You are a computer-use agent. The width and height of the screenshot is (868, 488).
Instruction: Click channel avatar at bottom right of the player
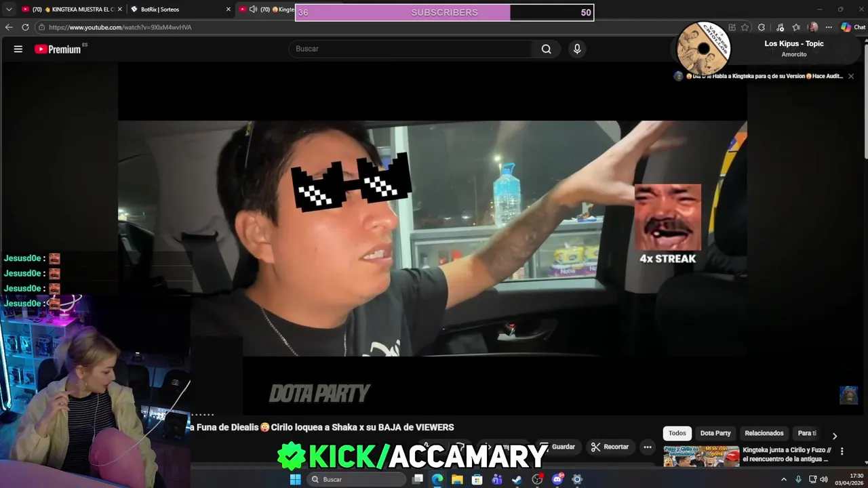point(848,395)
